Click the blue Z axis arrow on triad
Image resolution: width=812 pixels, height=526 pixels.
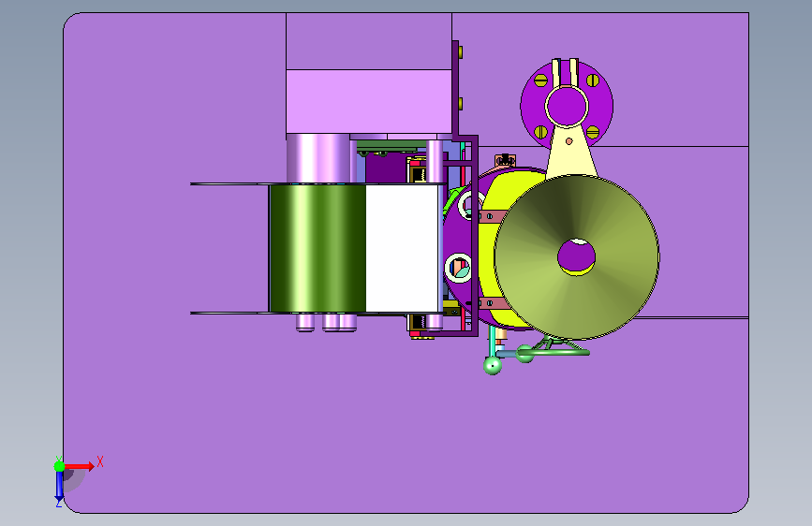tap(59, 486)
